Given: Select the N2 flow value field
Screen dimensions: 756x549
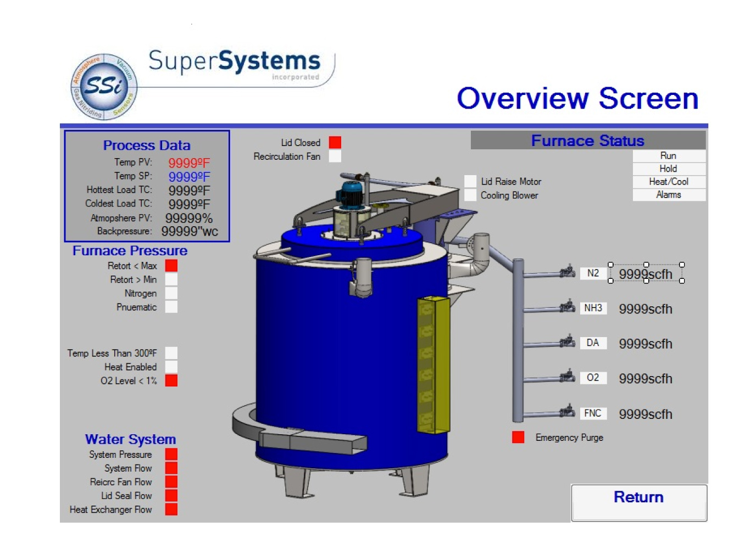Looking at the screenshot, I should (x=646, y=273).
